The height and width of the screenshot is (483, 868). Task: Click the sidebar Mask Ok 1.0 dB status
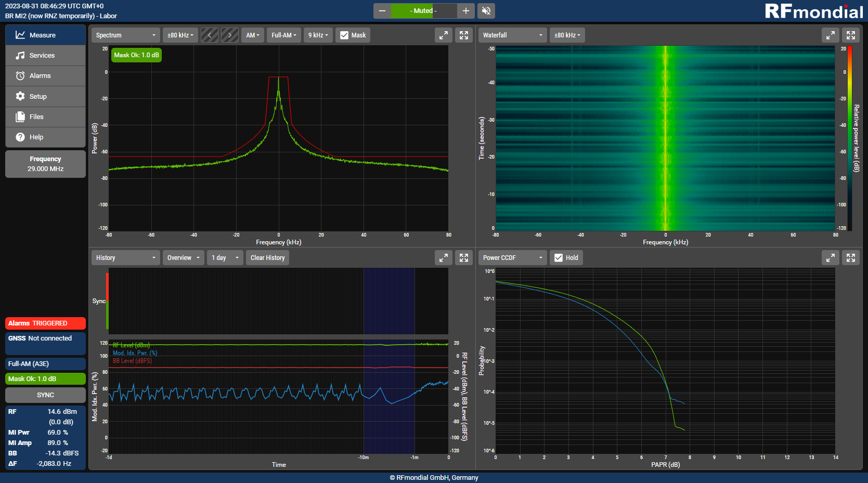pyautogui.click(x=45, y=379)
